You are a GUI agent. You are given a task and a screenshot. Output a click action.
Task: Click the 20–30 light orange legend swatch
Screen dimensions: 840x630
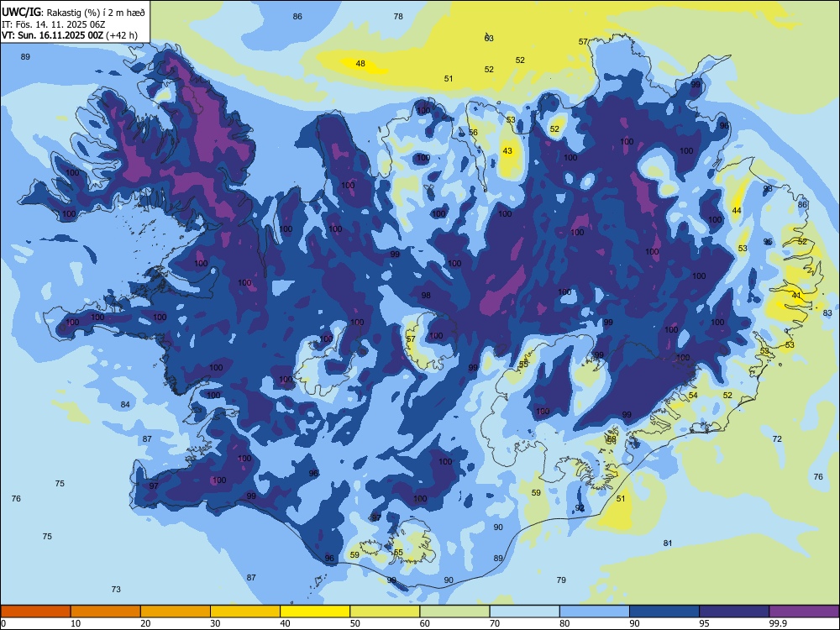click(x=176, y=612)
